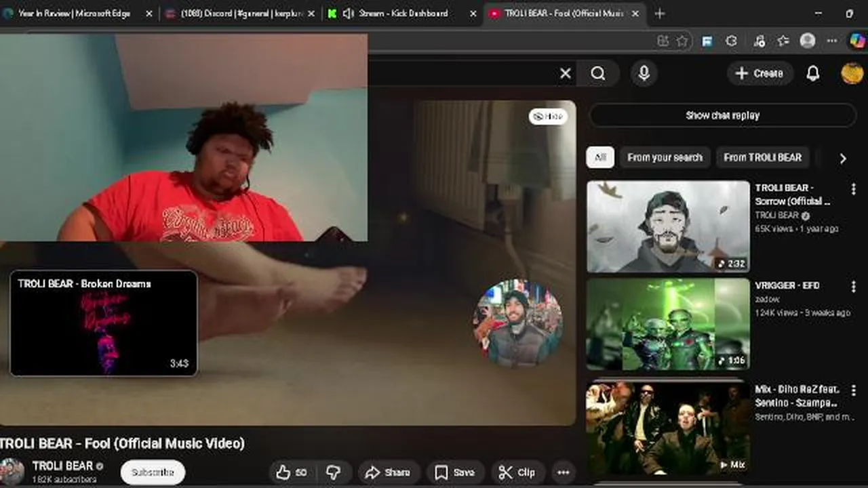Open the Edge split screen icon
The height and width of the screenshot is (488, 868).
tap(663, 41)
